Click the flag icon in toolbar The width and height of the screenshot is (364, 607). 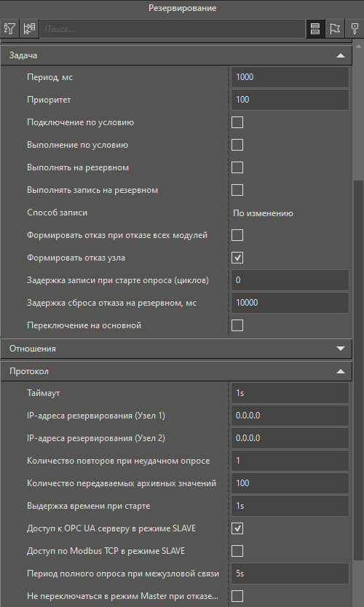[x=335, y=28]
